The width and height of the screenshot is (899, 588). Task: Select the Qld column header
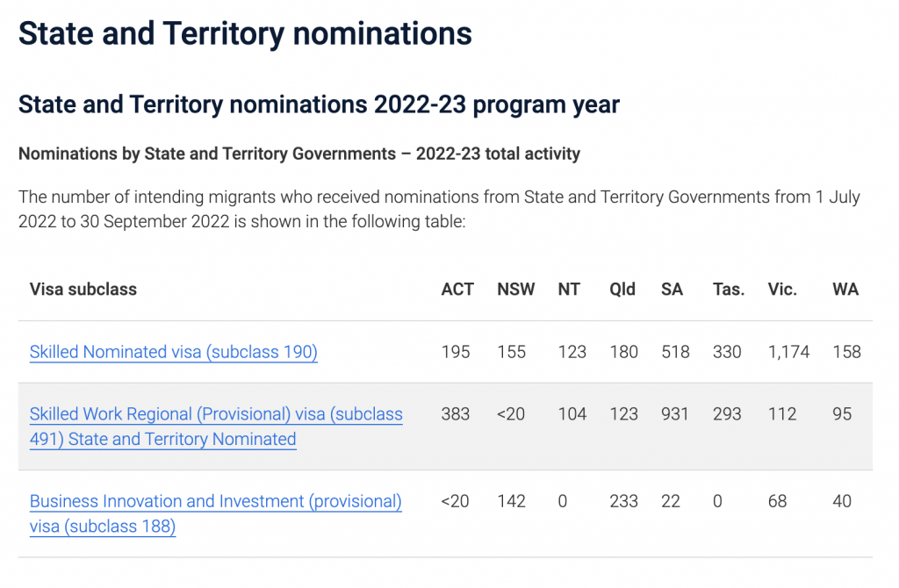click(622, 289)
